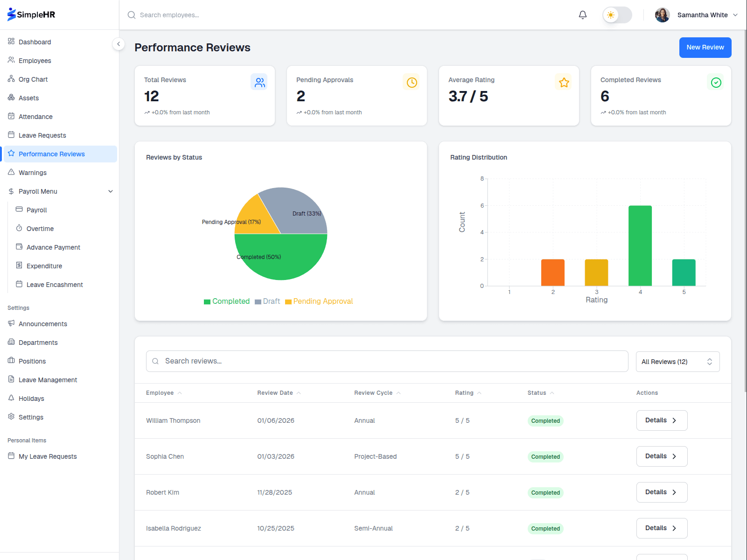
Task: Collapse the sidebar with the arrow button
Action: point(119,43)
